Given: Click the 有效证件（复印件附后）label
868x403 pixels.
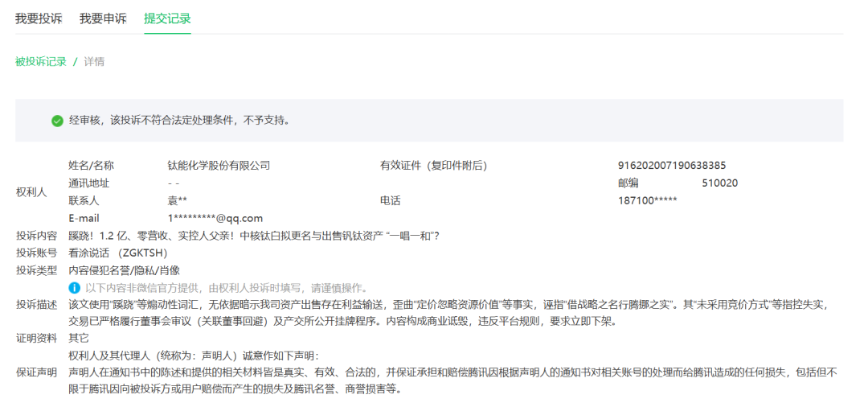Looking at the screenshot, I should 433,165.
